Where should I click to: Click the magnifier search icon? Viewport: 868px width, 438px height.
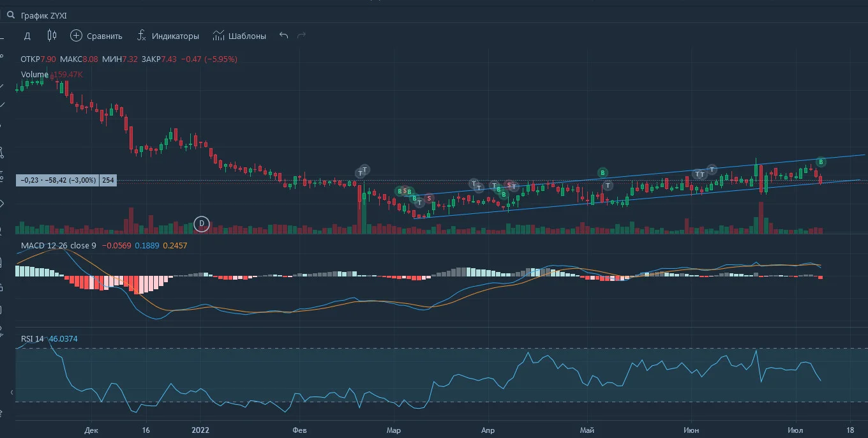10,15
